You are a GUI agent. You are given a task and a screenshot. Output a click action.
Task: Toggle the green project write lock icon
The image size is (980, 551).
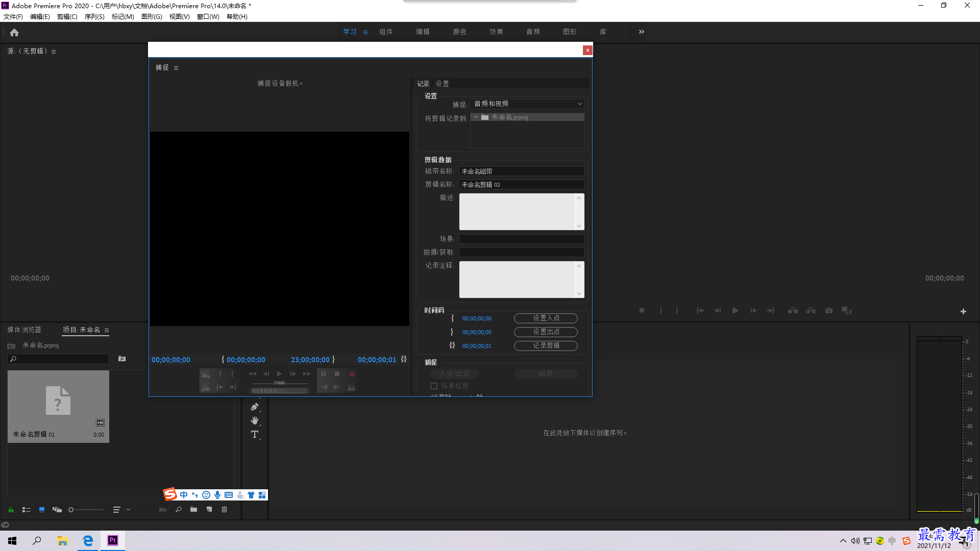pyautogui.click(x=11, y=510)
